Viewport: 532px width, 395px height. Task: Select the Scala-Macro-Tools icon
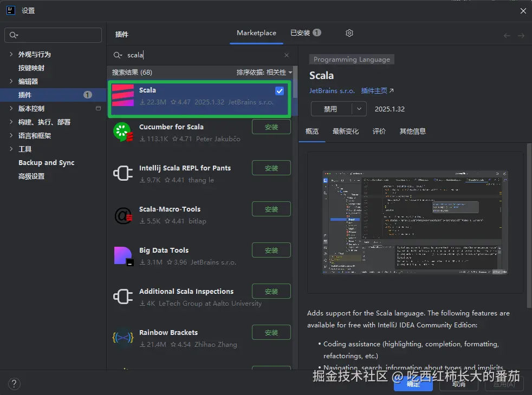(x=123, y=215)
